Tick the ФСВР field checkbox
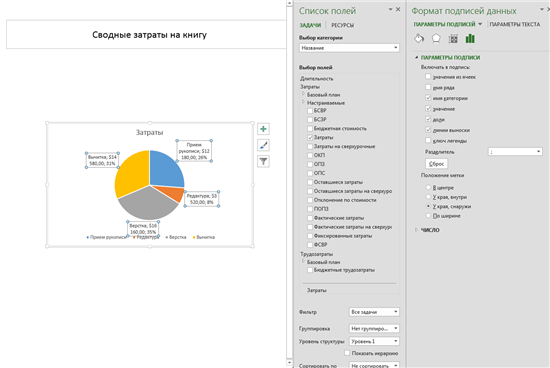Image resolution: width=550 pixels, height=368 pixels. pyautogui.click(x=310, y=245)
